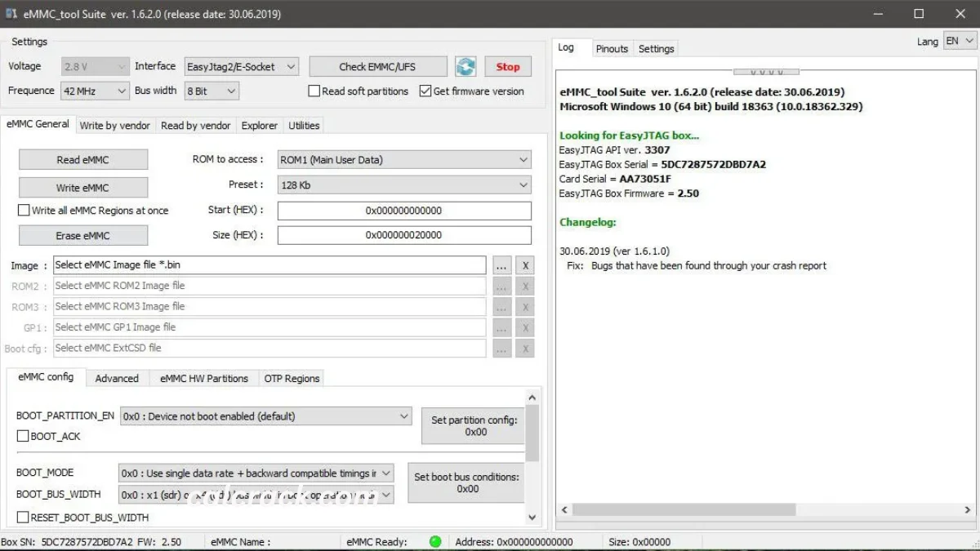
Task: Clear the ROM2 image path
Action: tap(526, 287)
